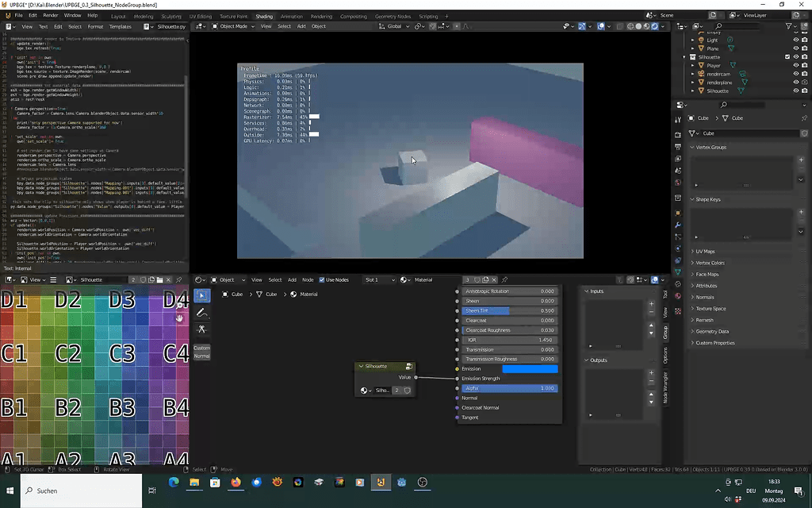Unlink the Material datablock with the X

coord(494,280)
